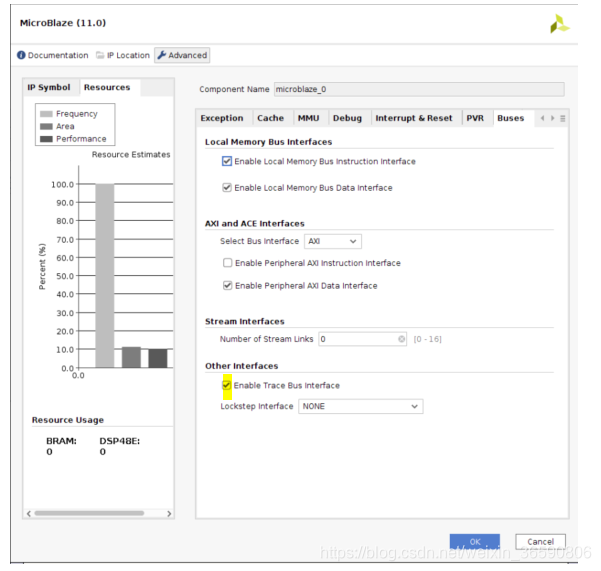Click the 'MicroBlaze (11.0)' title
The width and height of the screenshot is (601, 571).
(63, 23)
